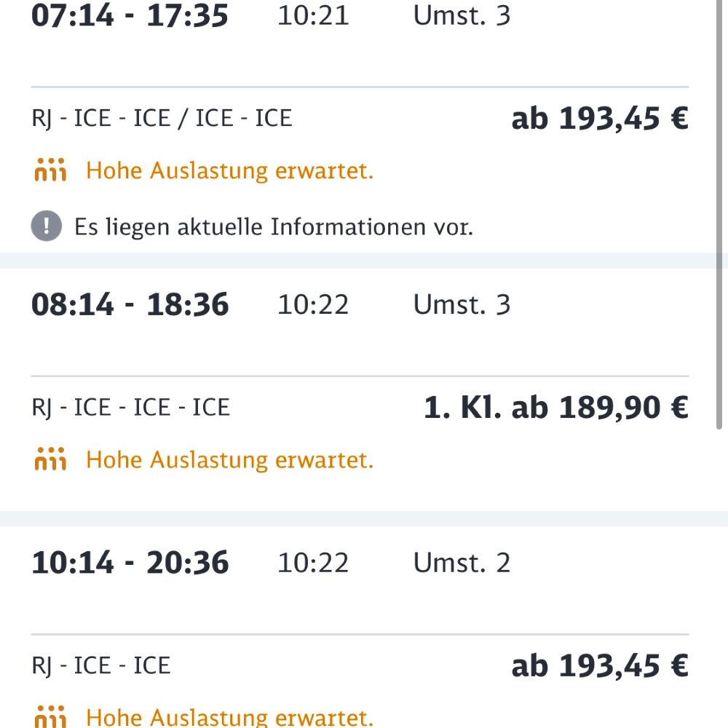Click occupancy icon for 08:14 connection
Screen dimensions: 728x728
pos(50,459)
